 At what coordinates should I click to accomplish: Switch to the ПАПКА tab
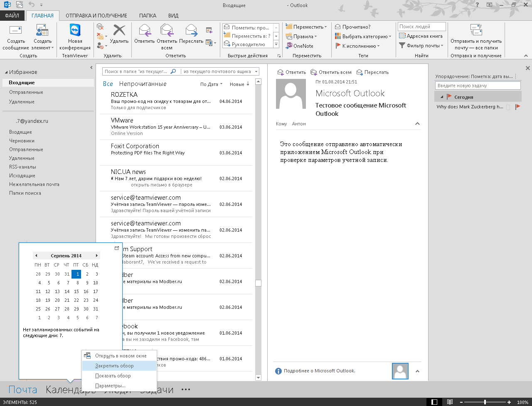pos(148,15)
